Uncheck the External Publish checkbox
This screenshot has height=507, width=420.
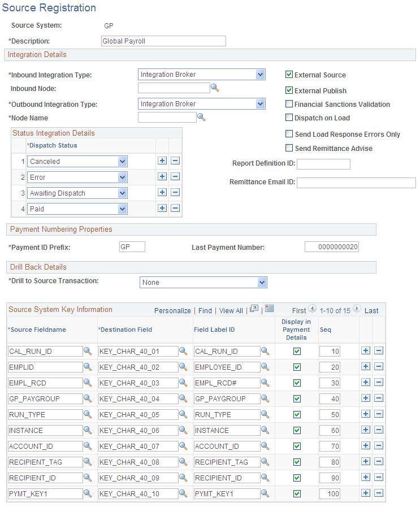click(289, 90)
